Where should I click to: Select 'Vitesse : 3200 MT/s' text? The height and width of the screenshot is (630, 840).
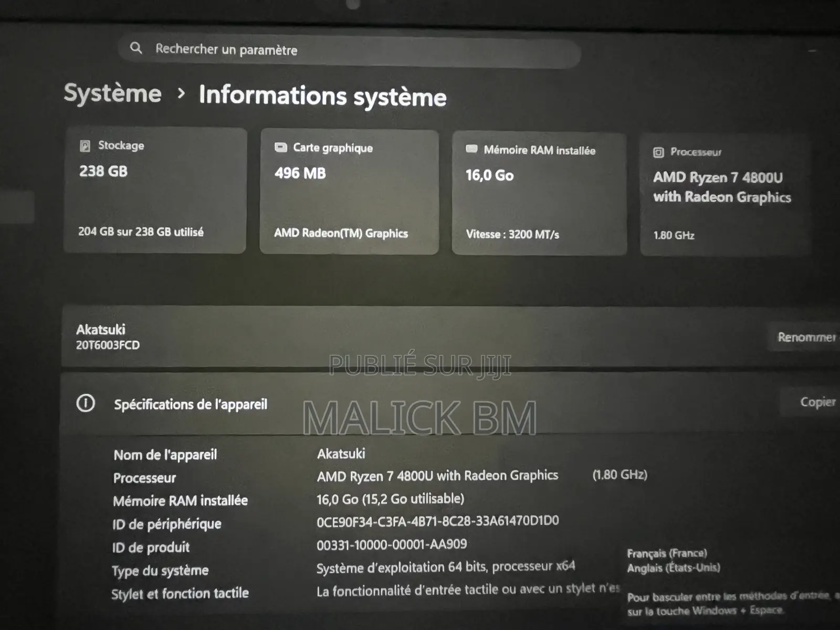(512, 234)
